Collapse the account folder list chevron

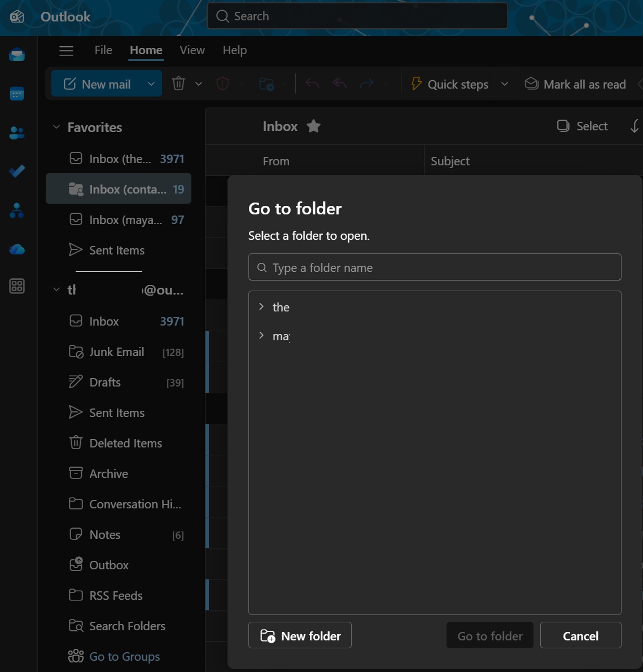pyautogui.click(x=56, y=289)
